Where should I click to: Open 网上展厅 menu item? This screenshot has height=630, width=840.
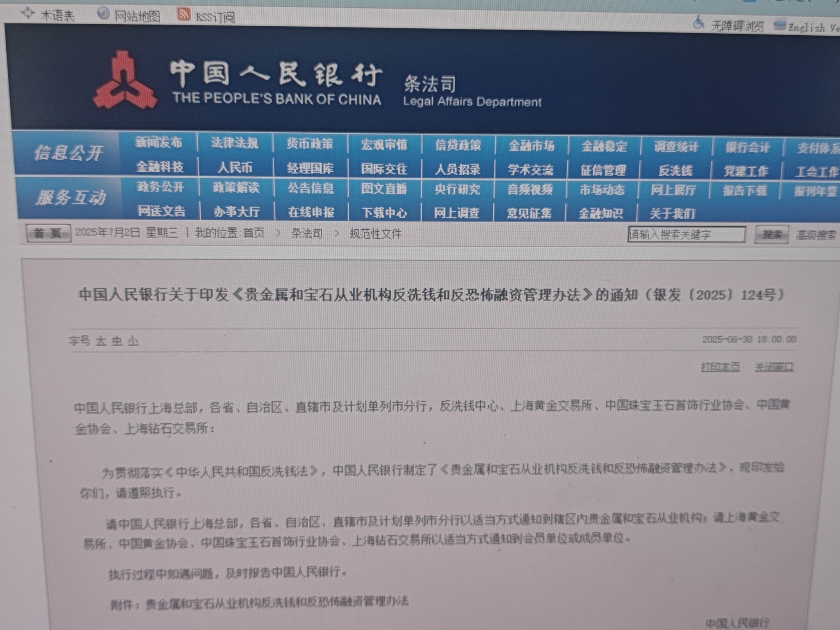coord(673,190)
